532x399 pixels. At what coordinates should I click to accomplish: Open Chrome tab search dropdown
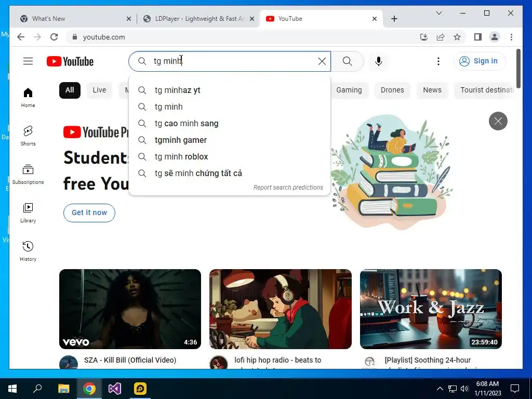point(438,13)
